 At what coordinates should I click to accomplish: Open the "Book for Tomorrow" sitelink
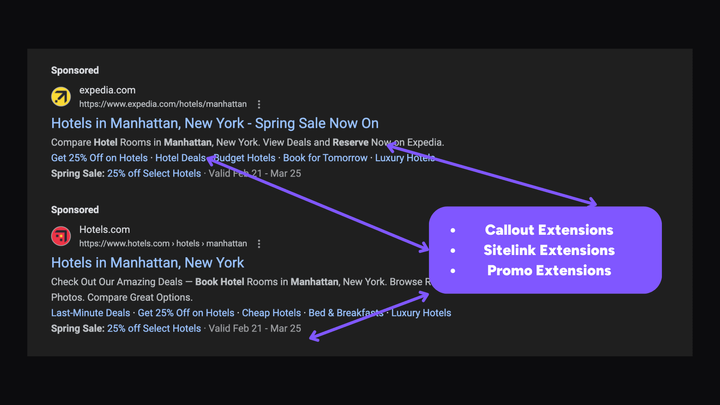[x=325, y=158]
